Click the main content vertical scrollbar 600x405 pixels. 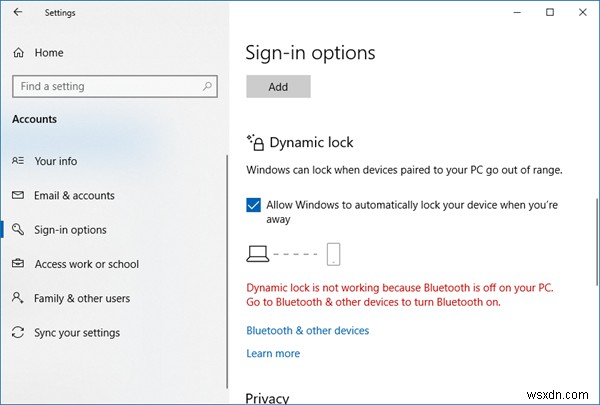(x=597, y=242)
